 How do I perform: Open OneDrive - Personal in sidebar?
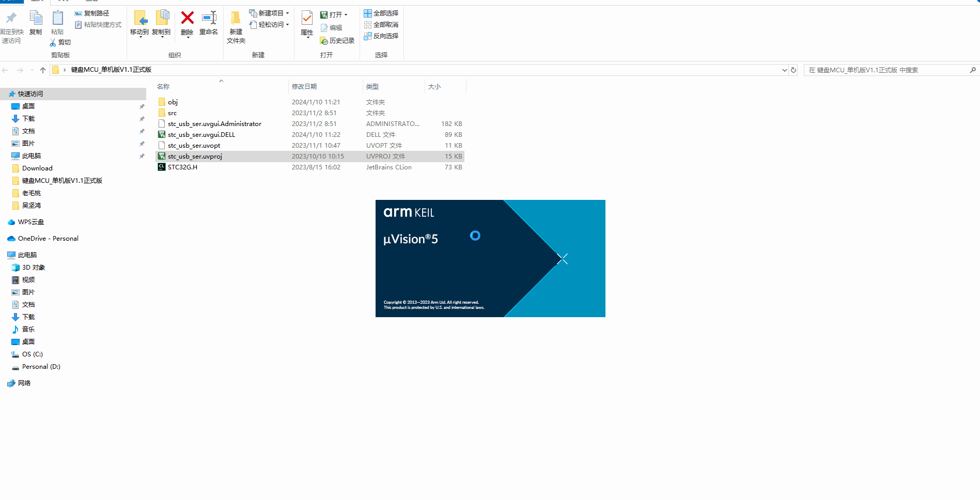pos(48,239)
